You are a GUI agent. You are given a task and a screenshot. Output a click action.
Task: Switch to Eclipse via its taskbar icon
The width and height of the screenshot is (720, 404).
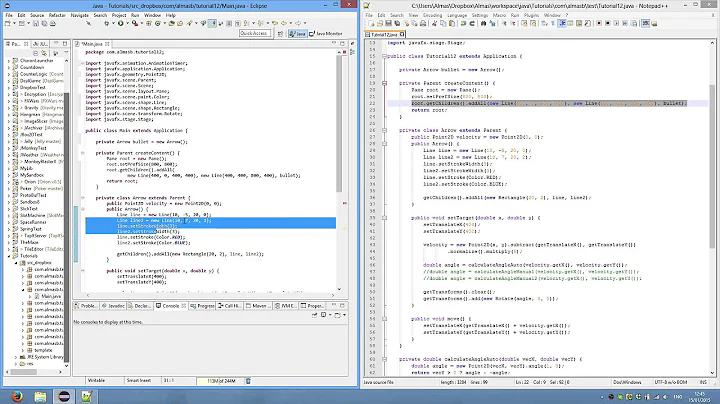[x=64, y=396]
